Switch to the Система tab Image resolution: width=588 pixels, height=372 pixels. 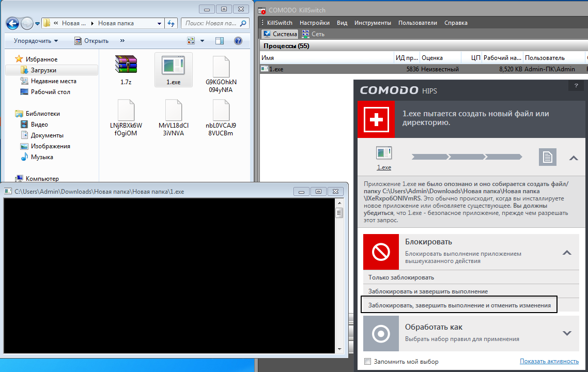click(x=280, y=34)
